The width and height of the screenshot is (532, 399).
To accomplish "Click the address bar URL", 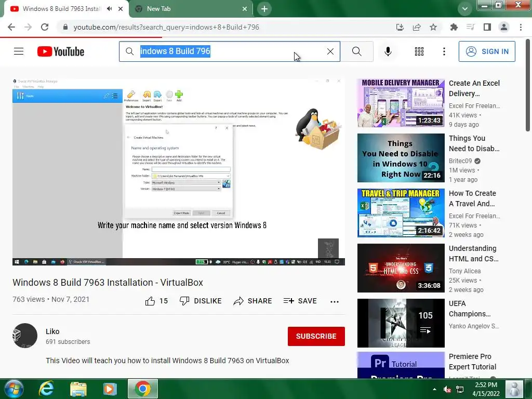I will pyautogui.click(x=166, y=27).
